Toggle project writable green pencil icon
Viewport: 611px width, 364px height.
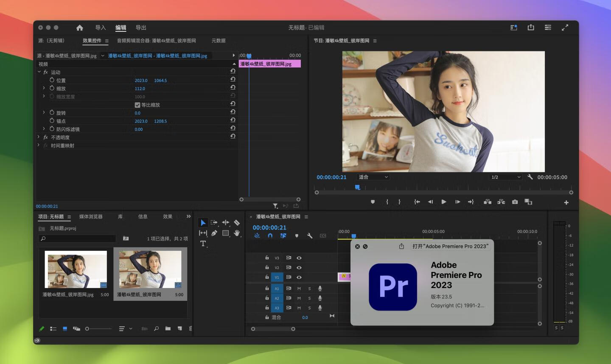point(42,328)
